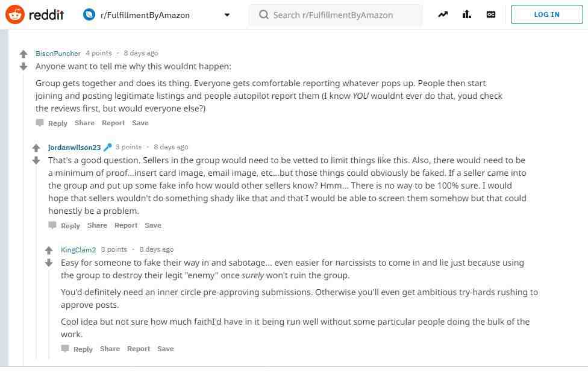Focus the Search r/FulfillmentByAmazon field
This screenshot has width=588, height=371.
tap(336, 15)
